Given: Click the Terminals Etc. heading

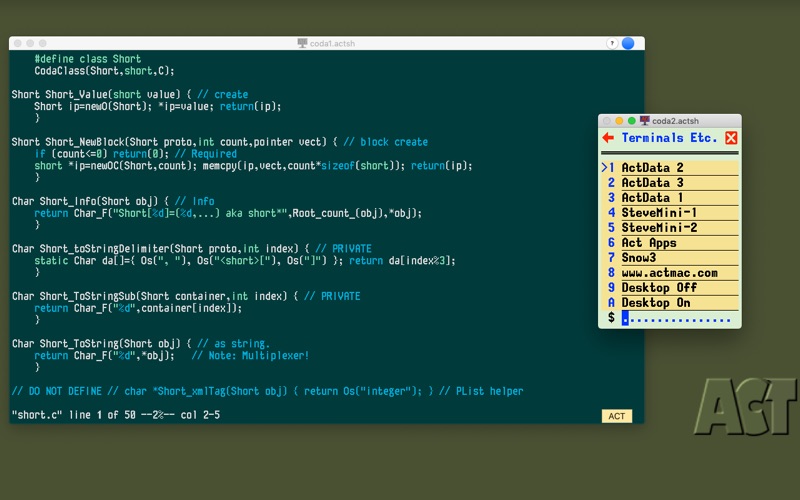Looking at the screenshot, I should coord(669,138).
